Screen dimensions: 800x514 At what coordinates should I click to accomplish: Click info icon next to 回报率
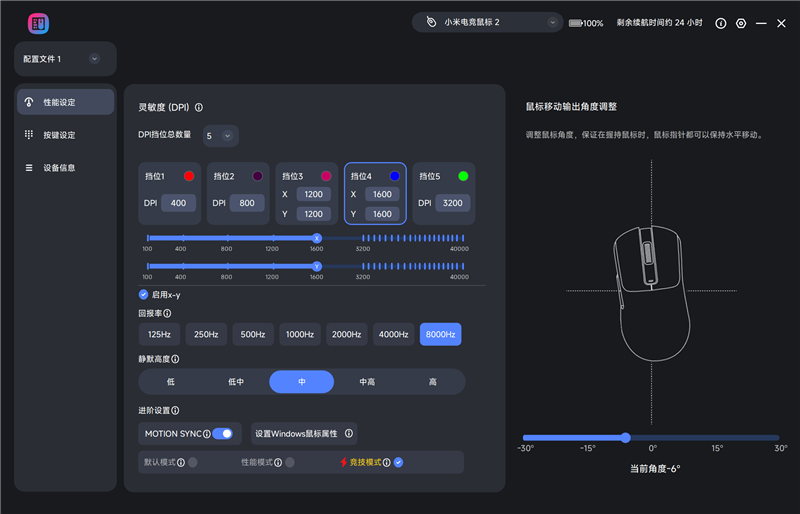167,313
